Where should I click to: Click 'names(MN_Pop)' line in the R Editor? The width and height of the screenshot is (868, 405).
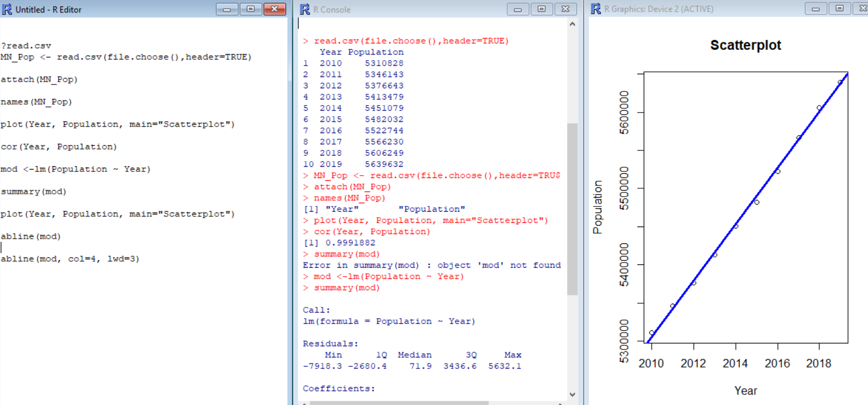[36, 102]
